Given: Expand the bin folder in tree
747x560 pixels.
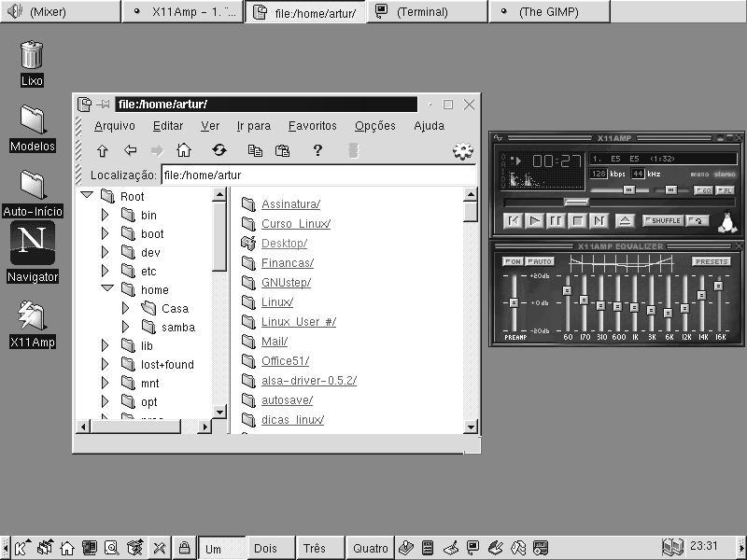Looking at the screenshot, I should (105, 216).
